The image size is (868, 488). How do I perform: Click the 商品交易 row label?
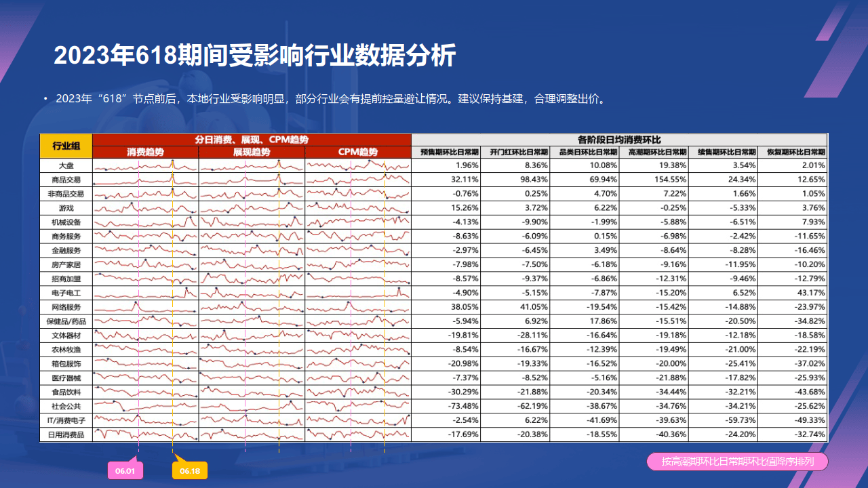(x=66, y=180)
